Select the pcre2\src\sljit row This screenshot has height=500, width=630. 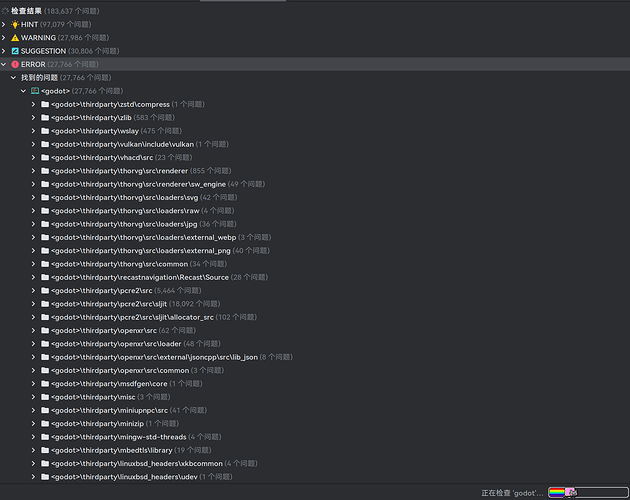pos(315,304)
